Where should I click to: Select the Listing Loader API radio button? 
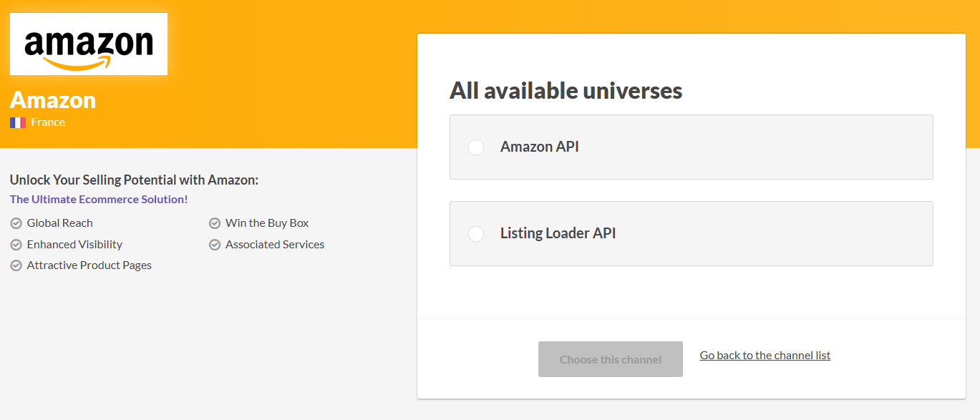pyautogui.click(x=475, y=233)
